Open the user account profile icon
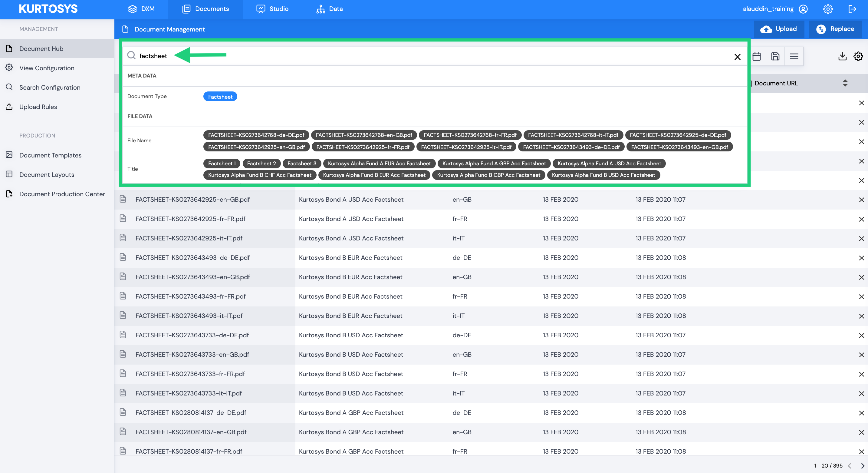The height and width of the screenshot is (473, 868). (803, 9)
